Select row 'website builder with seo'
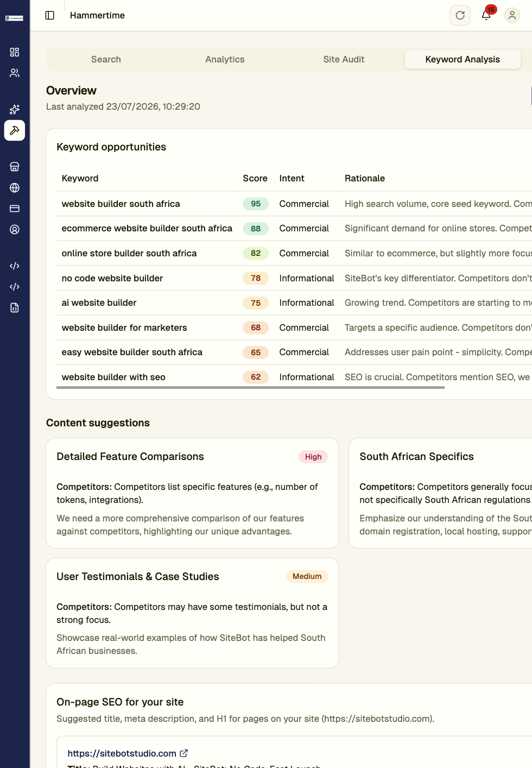532x768 pixels. coord(294,377)
